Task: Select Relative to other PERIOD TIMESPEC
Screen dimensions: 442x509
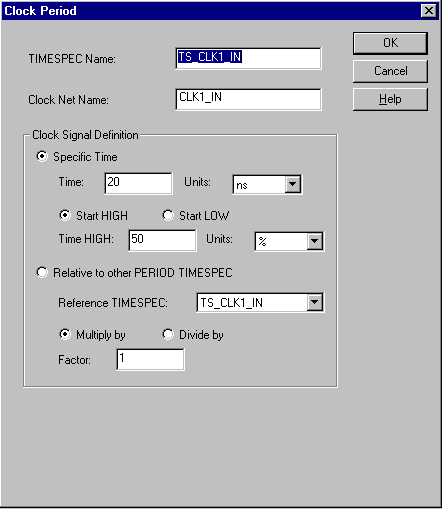Action: 42,272
